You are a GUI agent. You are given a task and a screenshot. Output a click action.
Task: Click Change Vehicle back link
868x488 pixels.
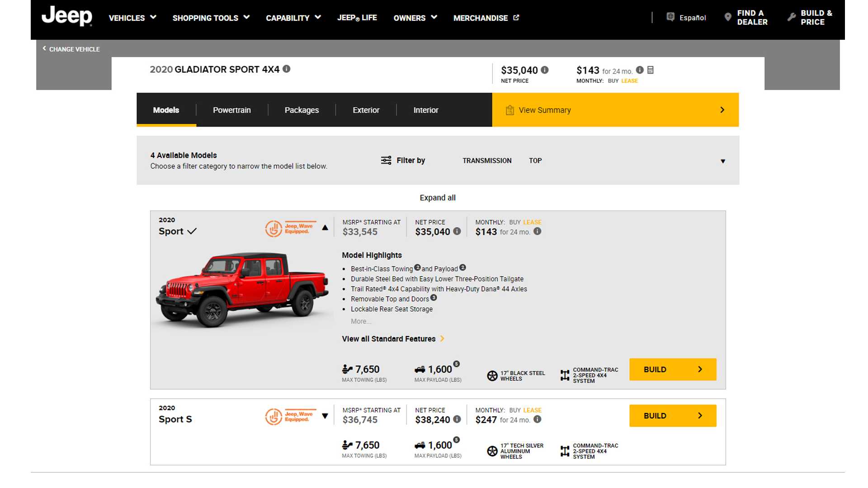pos(71,49)
